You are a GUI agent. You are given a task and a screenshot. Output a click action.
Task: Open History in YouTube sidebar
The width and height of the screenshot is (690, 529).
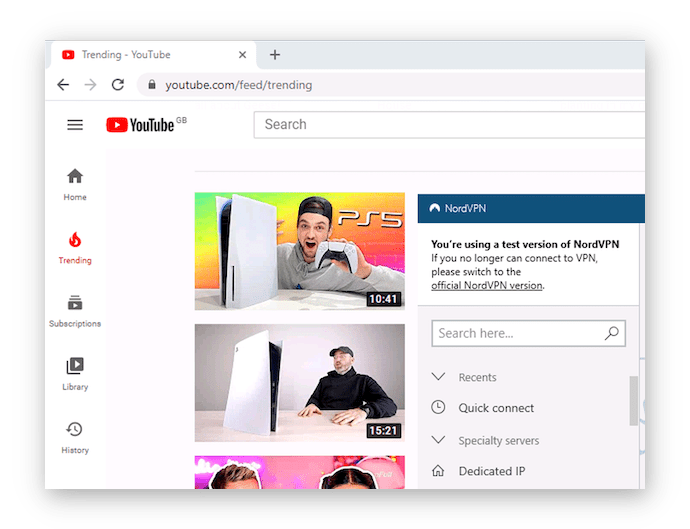coord(75,437)
